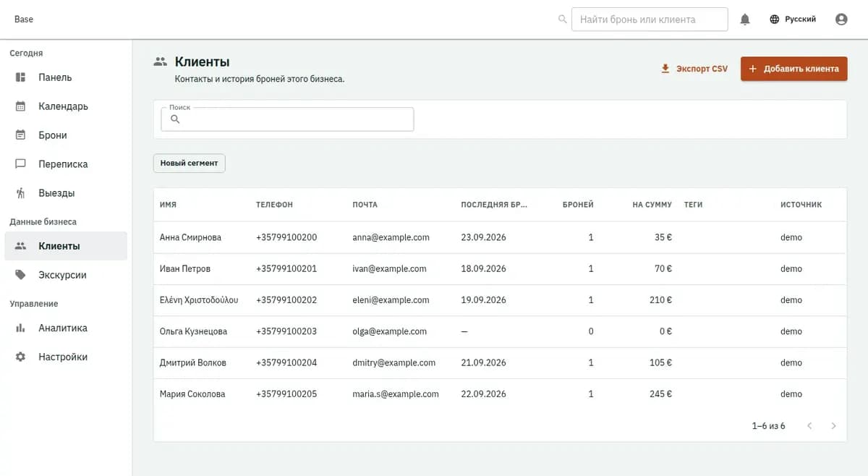This screenshot has width=868, height=476.
Task: Open the notifications bell icon
Action: click(x=745, y=20)
